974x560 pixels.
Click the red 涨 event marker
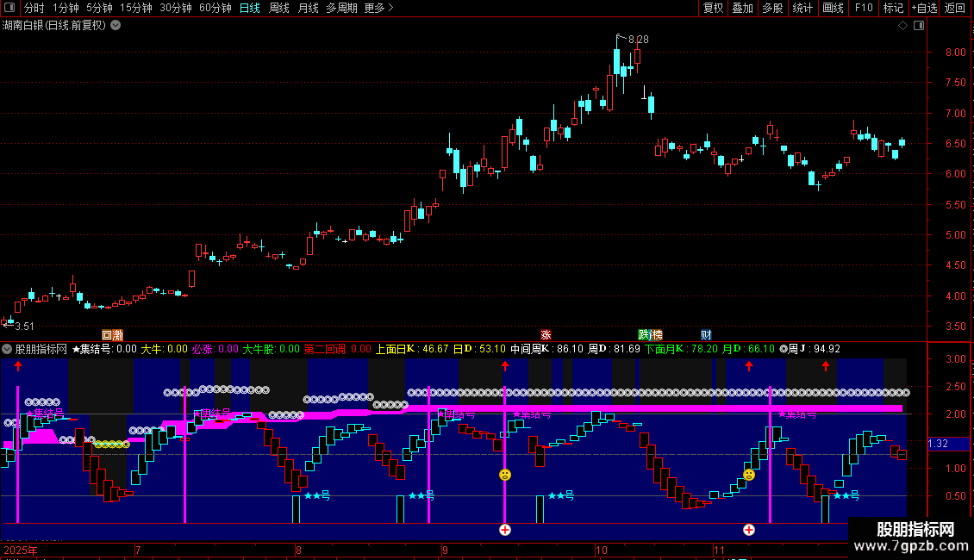[x=546, y=335]
